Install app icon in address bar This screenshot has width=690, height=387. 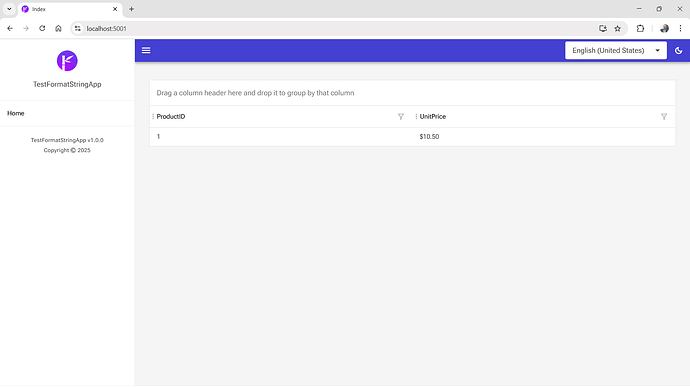[603, 28]
